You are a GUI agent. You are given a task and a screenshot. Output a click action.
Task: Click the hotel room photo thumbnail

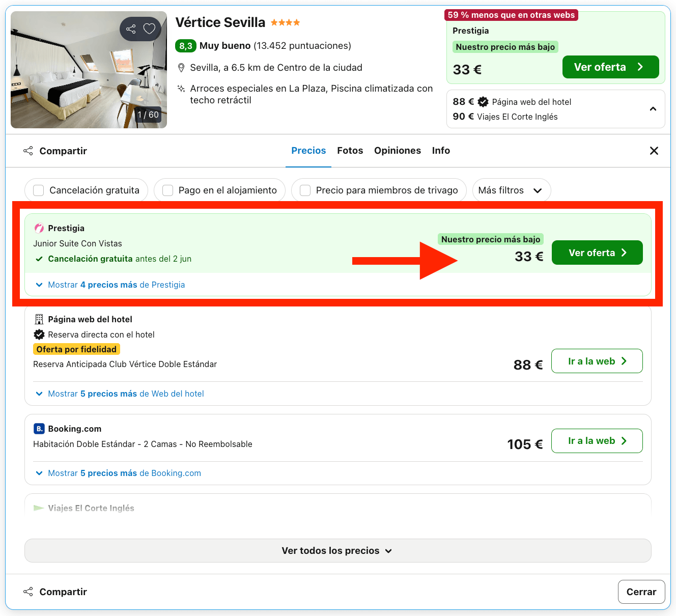click(x=89, y=70)
